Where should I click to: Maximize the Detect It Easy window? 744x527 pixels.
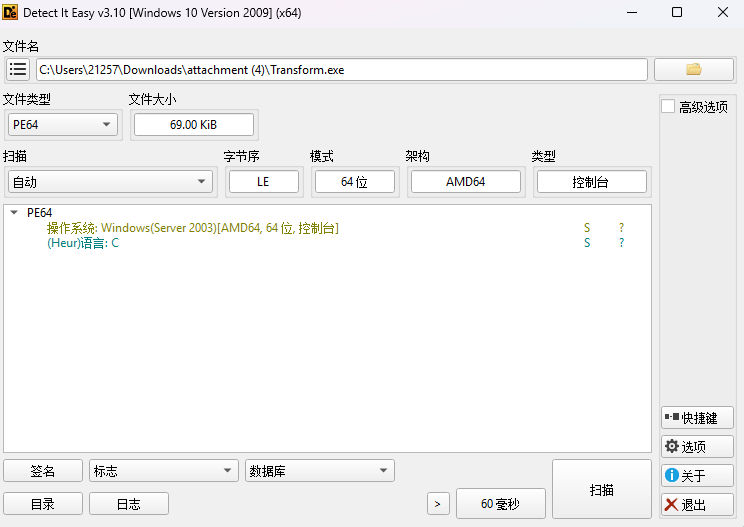click(677, 12)
